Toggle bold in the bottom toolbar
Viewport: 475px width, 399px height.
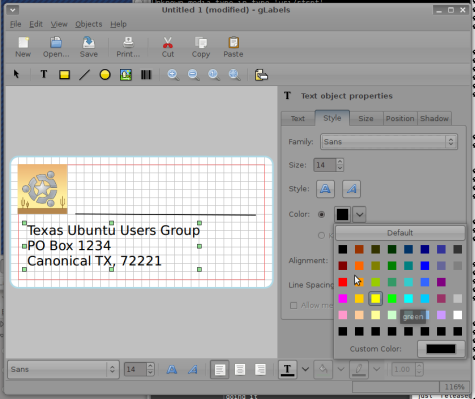point(172,369)
